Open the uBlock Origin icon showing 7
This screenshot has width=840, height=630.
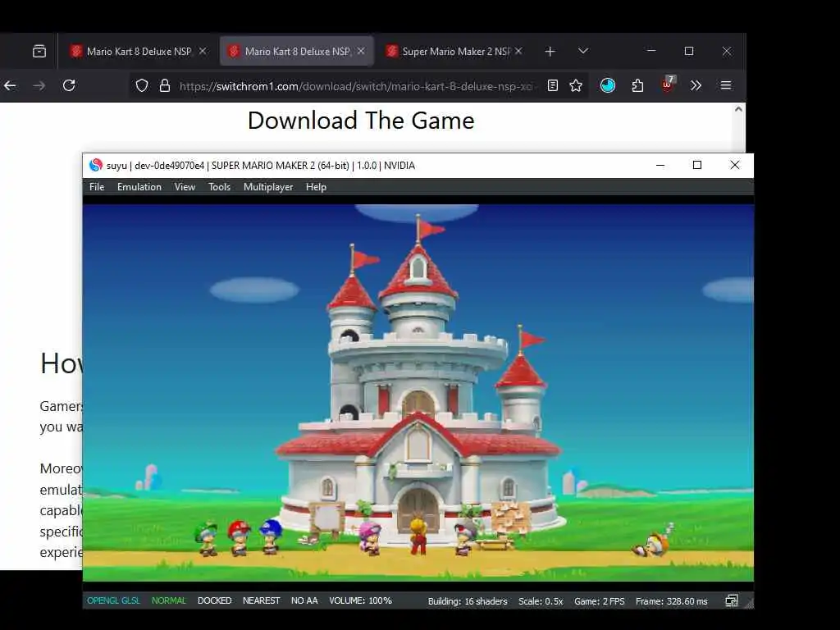[668, 84]
